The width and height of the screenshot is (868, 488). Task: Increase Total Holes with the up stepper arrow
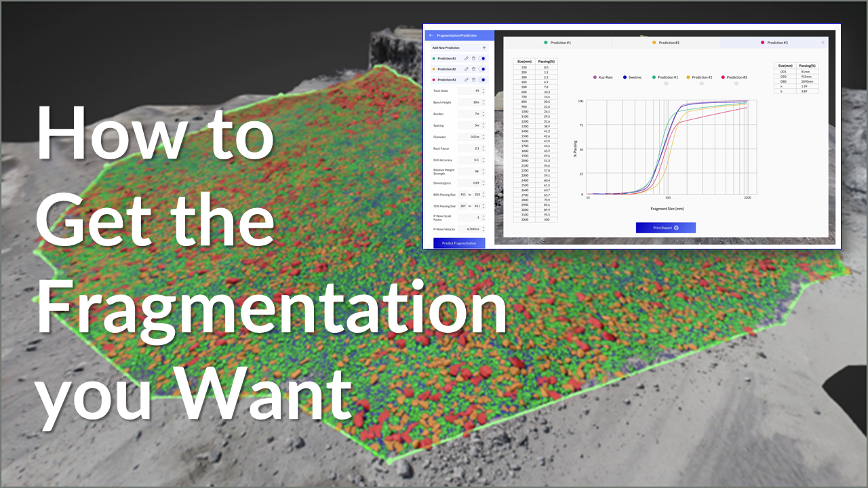click(483, 88)
